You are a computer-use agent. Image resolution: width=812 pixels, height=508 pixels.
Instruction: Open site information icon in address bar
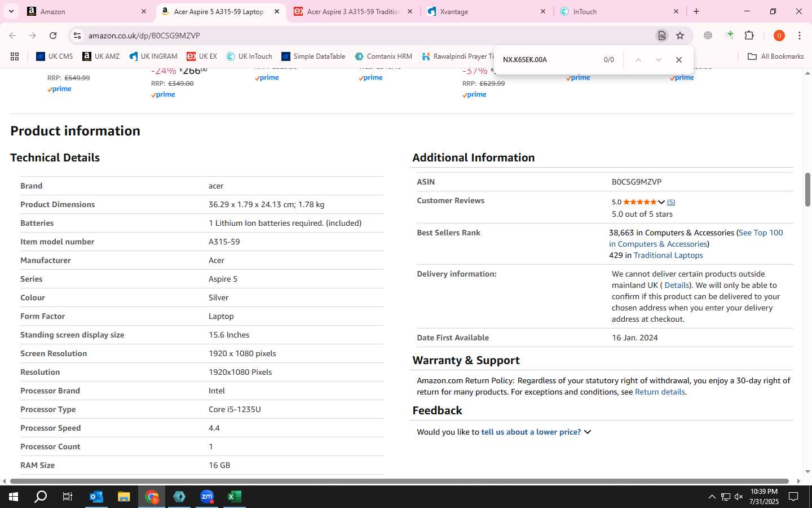77,36
